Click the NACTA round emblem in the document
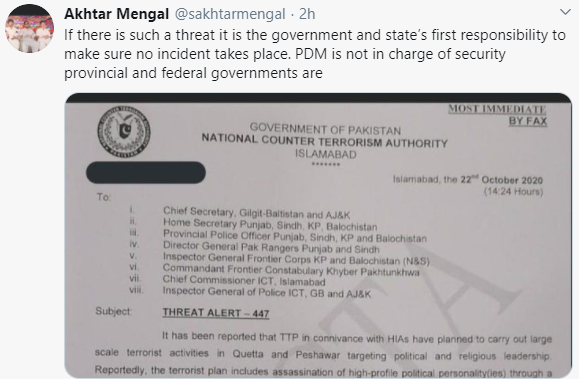The image size is (579, 379). point(124,132)
